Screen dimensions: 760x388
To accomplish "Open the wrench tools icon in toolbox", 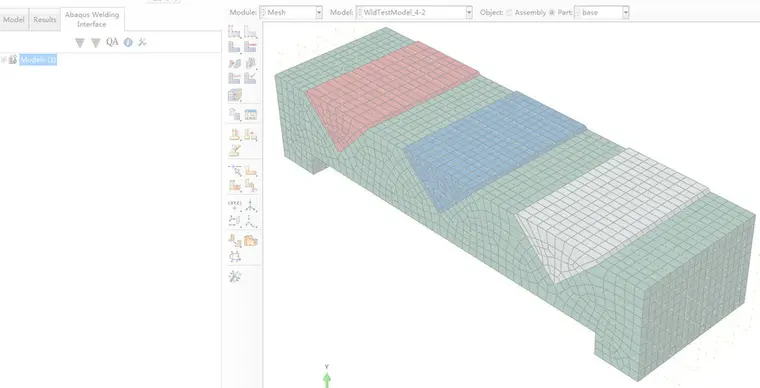I will (x=235, y=276).
